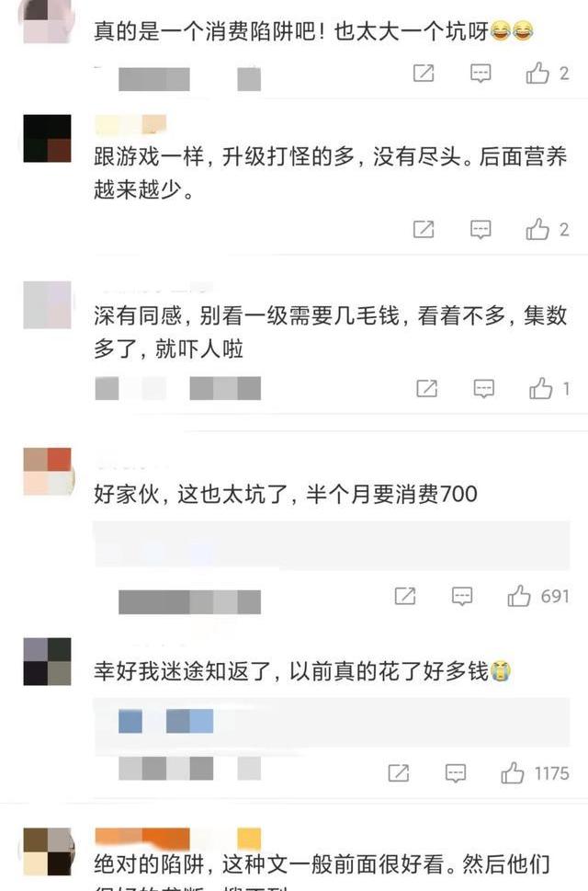Share the 迷途知返 comment
This screenshot has width=588, height=891.
[x=399, y=773]
